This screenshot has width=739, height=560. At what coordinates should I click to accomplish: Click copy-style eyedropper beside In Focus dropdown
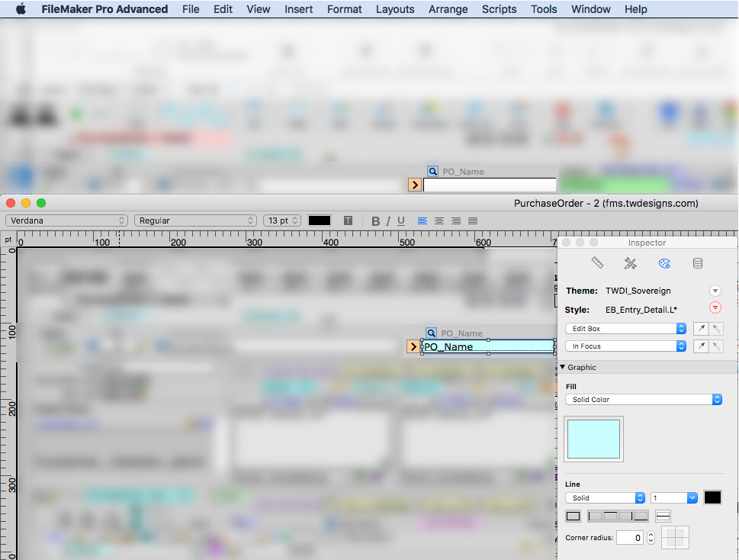[x=701, y=346]
